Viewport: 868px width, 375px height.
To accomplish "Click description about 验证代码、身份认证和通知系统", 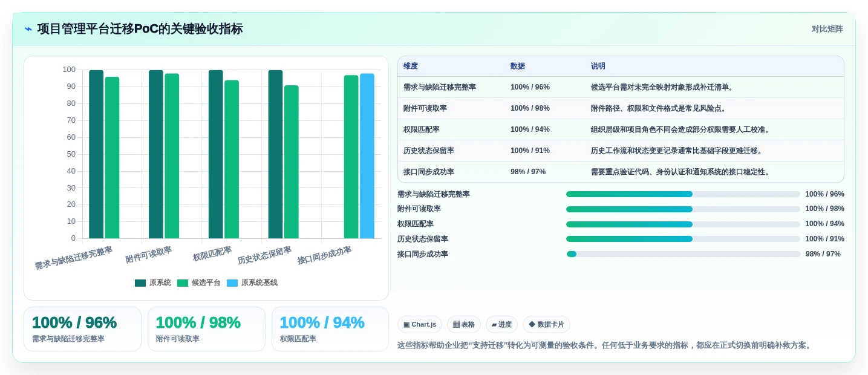I will pyautogui.click(x=680, y=172).
